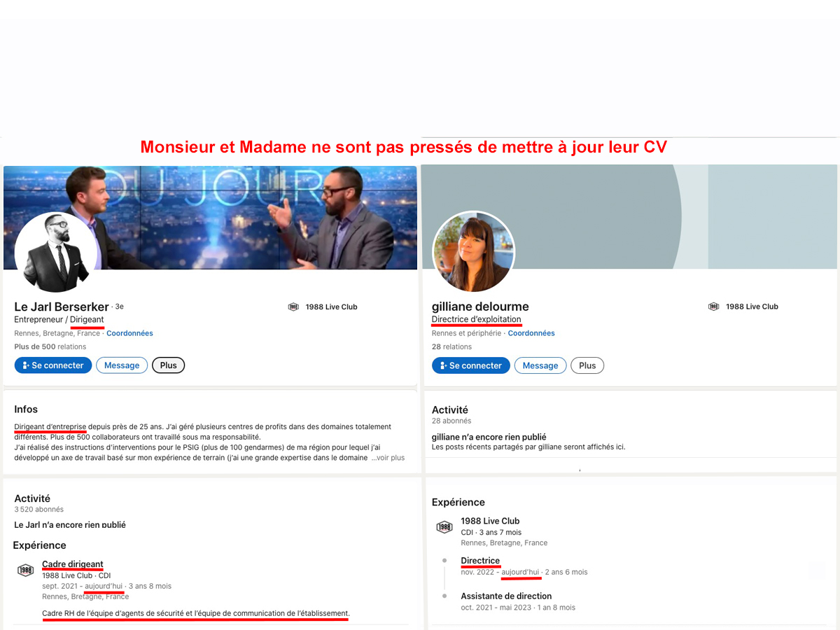The image size is (840, 630).
Task: Open Coordonnées link under Rennes et périphérie
Action: tap(531, 333)
